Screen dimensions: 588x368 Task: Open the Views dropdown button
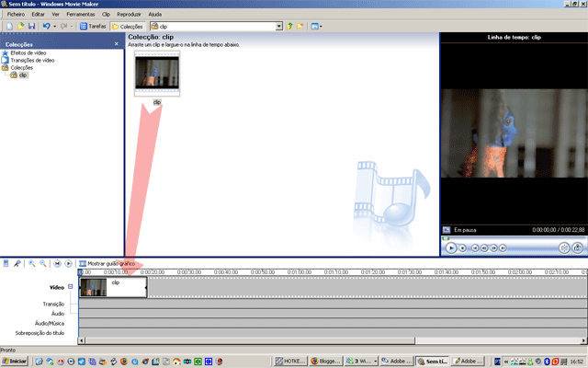pyautogui.click(x=316, y=27)
